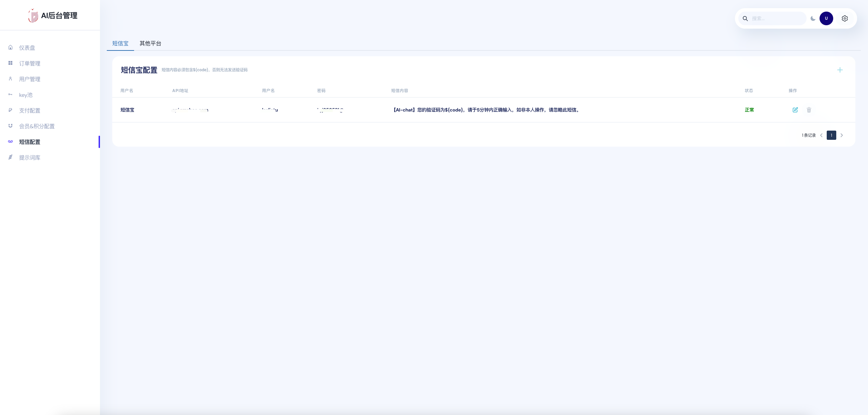The height and width of the screenshot is (415, 868).
Task: Open key池 menu item
Action: [x=26, y=95]
